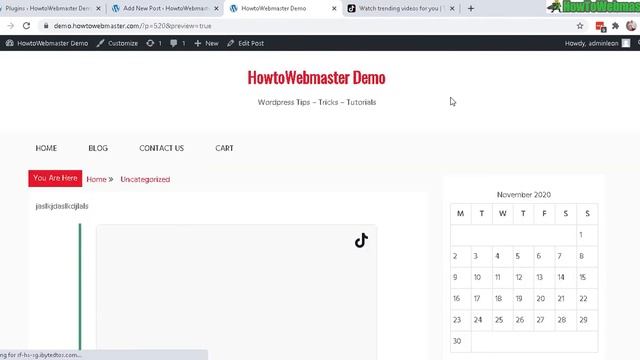Click Edit Post in admin bar

point(246,43)
